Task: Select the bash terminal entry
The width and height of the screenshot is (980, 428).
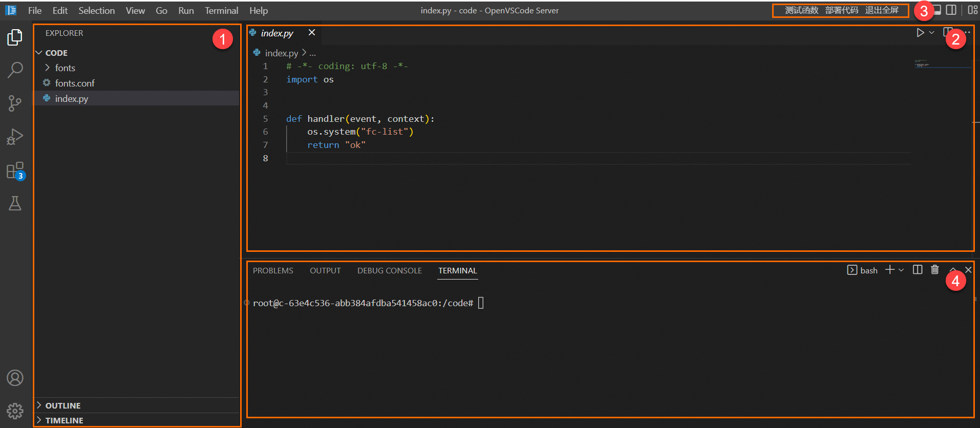Action: tap(863, 270)
